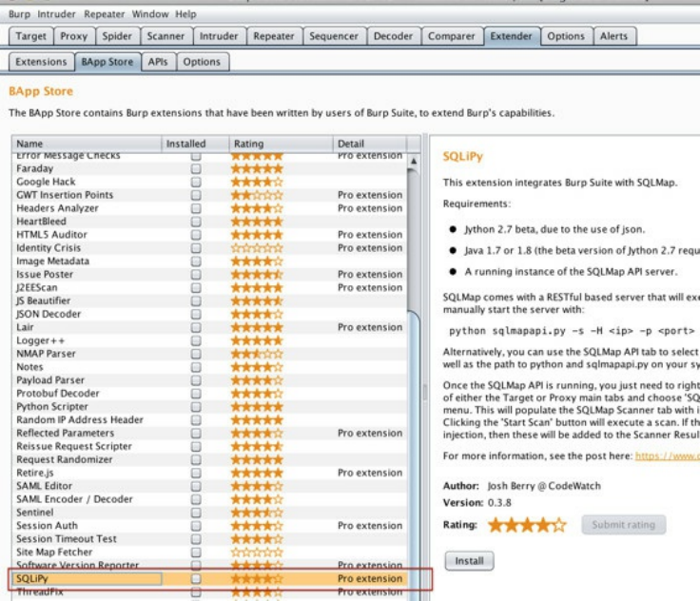Image resolution: width=700 pixels, height=601 pixels.
Task: Toggle Installed checkbox for Python Scripter
Action: tap(196, 407)
